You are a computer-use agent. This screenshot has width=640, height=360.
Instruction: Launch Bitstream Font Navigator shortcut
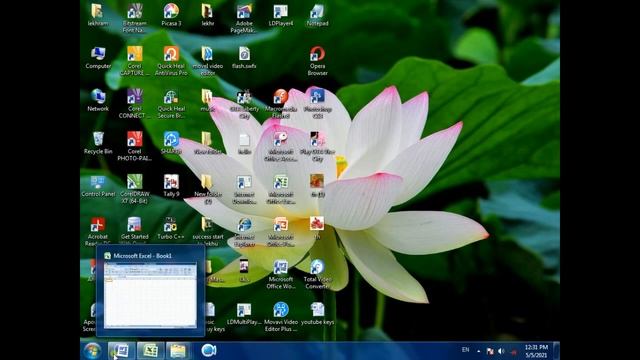[x=134, y=18]
